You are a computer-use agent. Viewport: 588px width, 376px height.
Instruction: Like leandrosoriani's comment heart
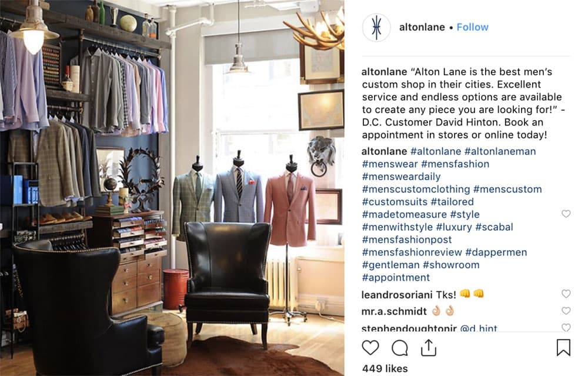click(x=566, y=294)
